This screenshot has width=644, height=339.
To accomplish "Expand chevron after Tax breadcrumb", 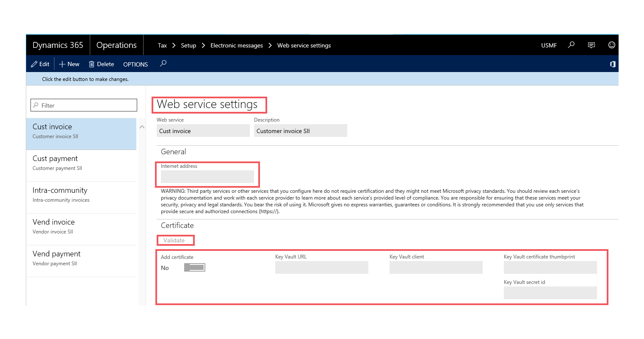I will [174, 45].
